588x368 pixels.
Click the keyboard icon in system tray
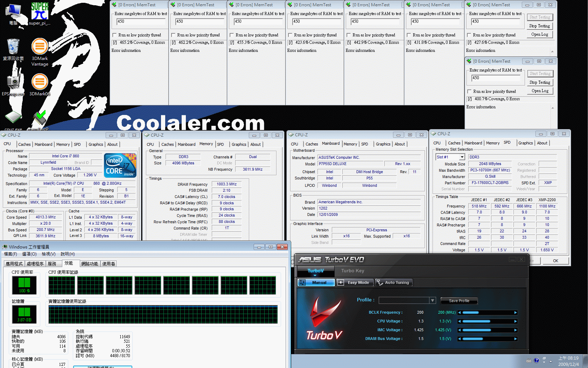click(529, 361)
